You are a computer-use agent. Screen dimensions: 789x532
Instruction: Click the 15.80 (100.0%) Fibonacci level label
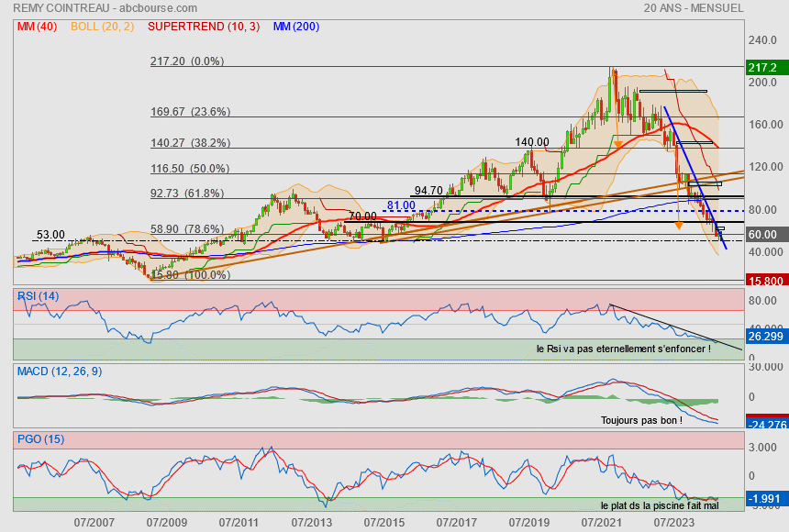click(x=191, y=275)
